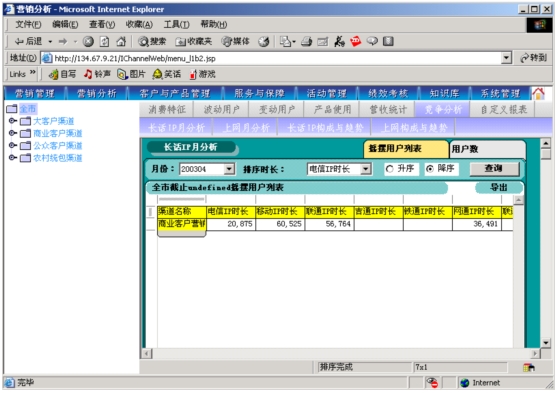Click the vertical scrollbar down arrow
This screenshot has height=393, width=558.
(x=546, y=343)
